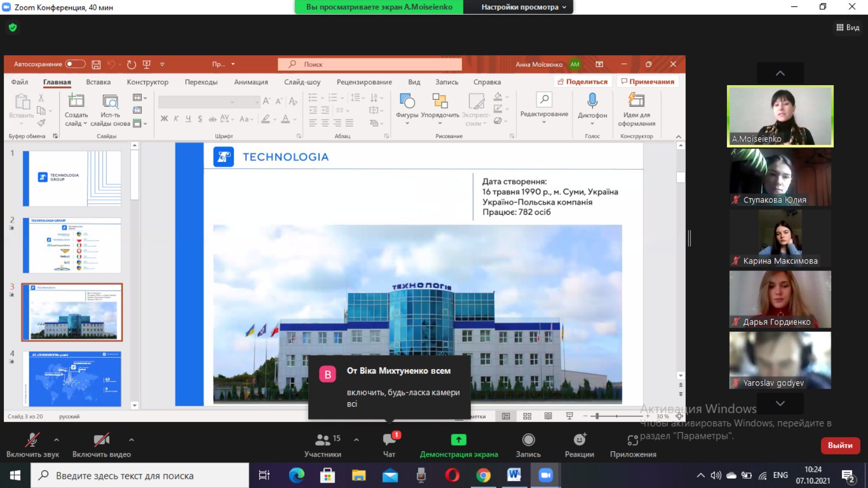Open chat message from Віка Михтуненко
This screenshot has height=488, width=868.
pos(390,387)
